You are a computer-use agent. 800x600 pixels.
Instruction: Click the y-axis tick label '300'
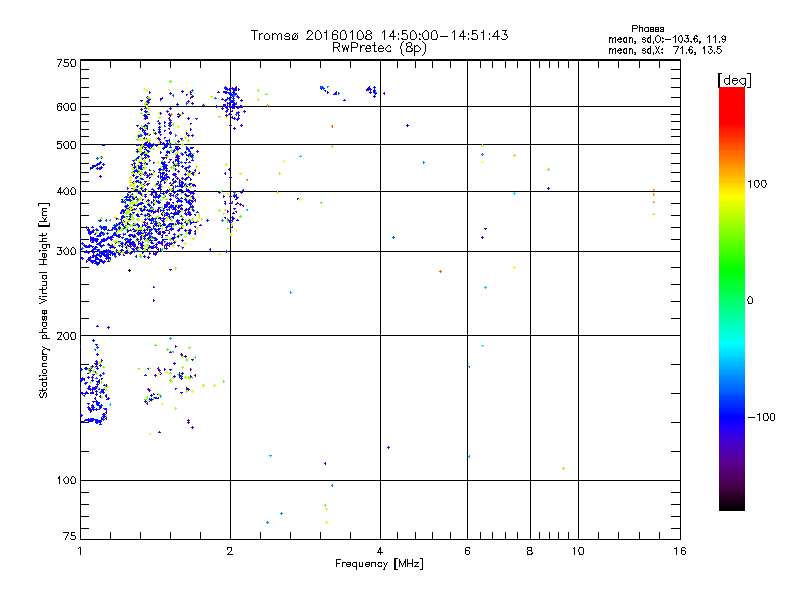click(x=66, y=252)
